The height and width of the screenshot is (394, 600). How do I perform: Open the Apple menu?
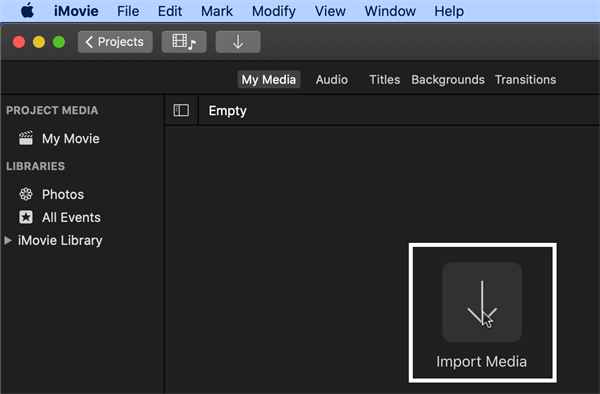click(27, 11)
